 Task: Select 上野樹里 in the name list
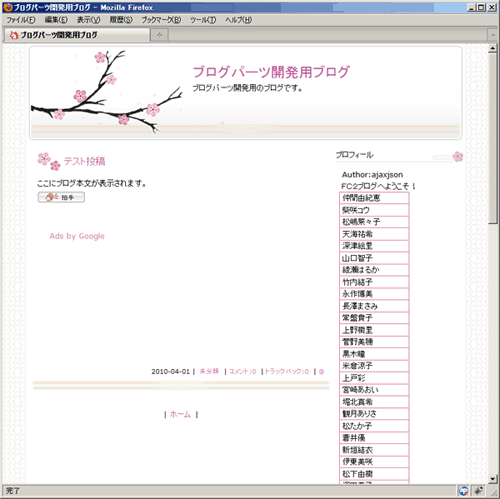coord(374,330)
